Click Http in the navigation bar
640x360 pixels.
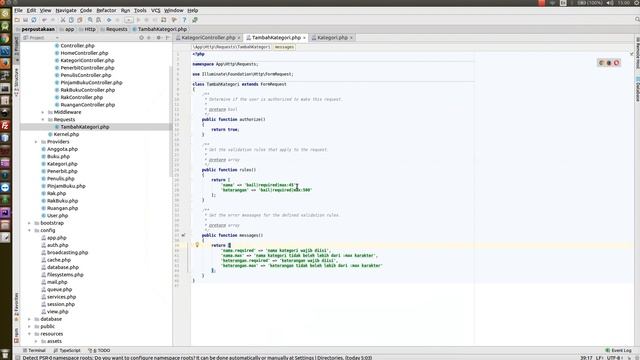point(90,29)
